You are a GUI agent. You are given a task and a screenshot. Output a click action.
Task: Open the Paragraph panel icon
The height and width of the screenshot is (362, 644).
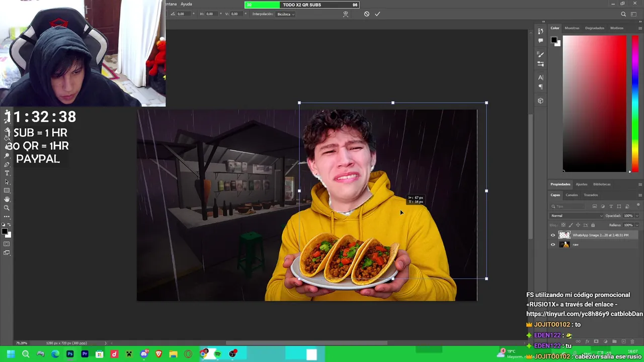[541, 87]
